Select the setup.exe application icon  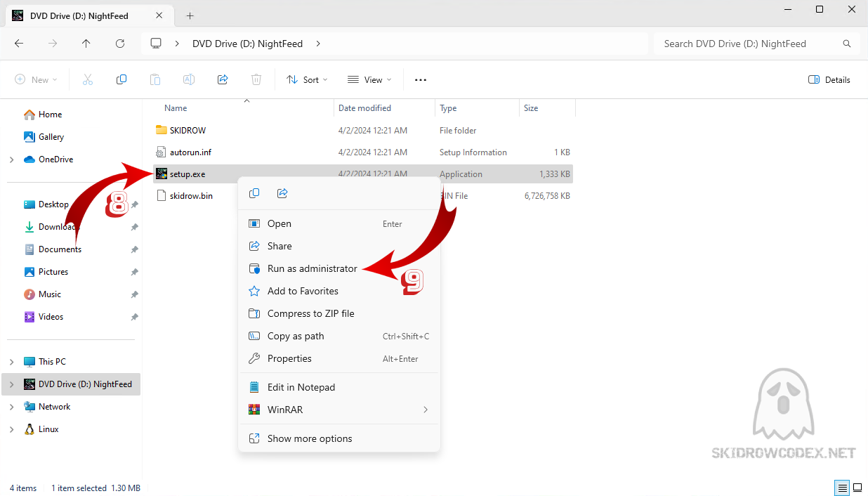(162, 174)
